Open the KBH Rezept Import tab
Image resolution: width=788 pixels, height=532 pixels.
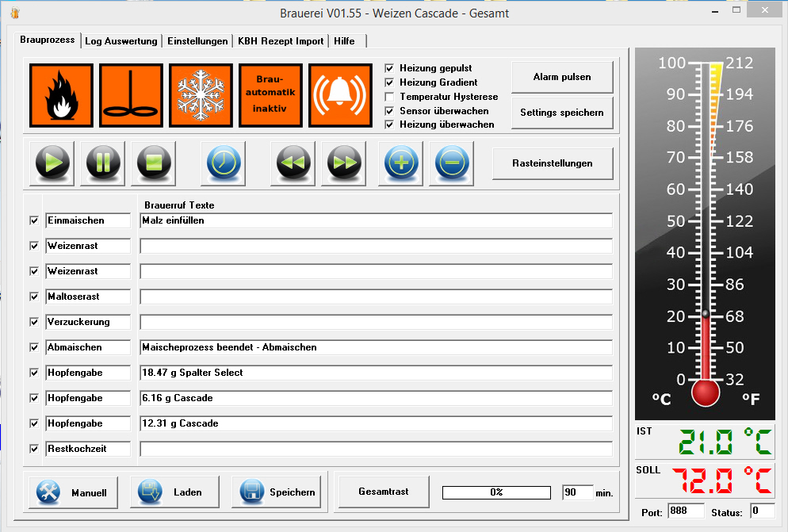[x=281, y=41]
